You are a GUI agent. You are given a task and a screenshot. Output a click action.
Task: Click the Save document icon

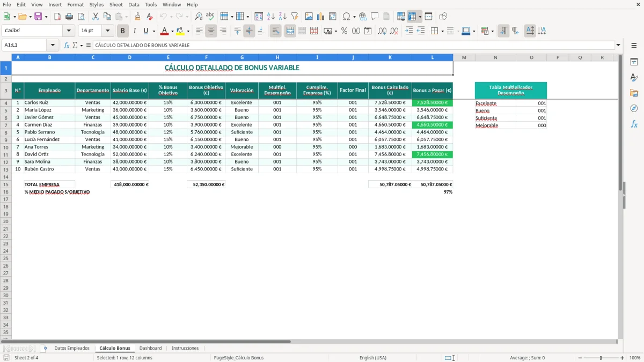point(38,17)
